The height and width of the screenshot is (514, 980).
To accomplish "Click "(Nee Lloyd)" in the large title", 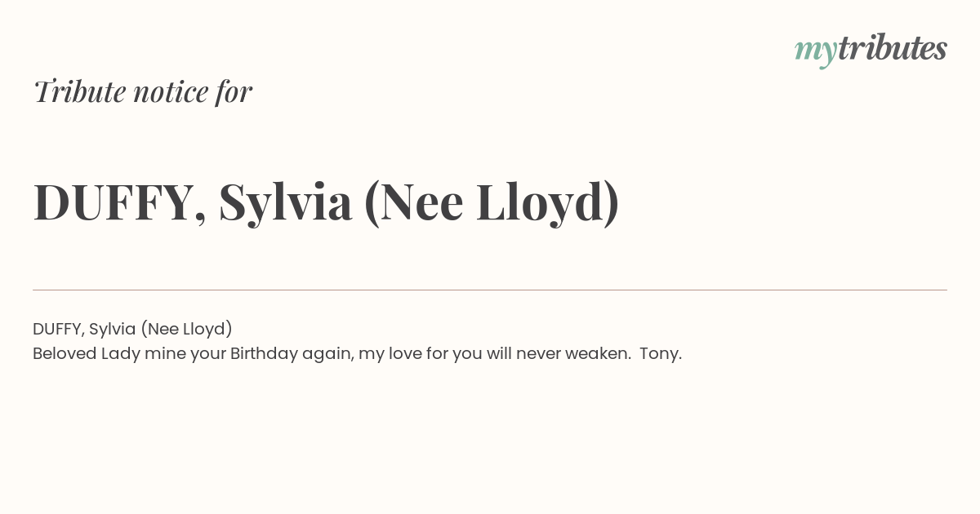I will tap(491, 203).
